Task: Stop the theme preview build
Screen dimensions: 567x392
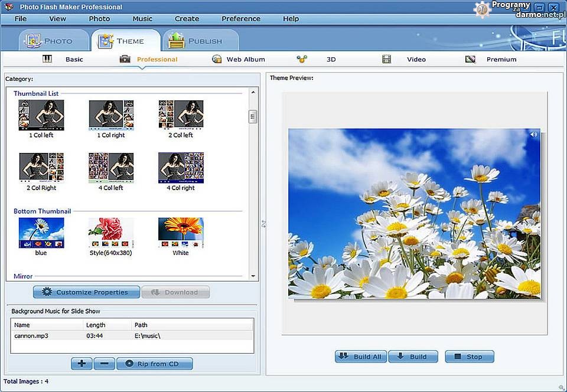Action: [x=469, y=357]
